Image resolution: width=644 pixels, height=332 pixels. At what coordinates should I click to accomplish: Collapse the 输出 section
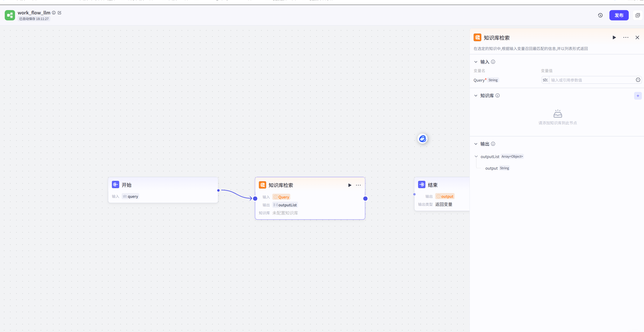pyautogui.click(x=476, y=144)
